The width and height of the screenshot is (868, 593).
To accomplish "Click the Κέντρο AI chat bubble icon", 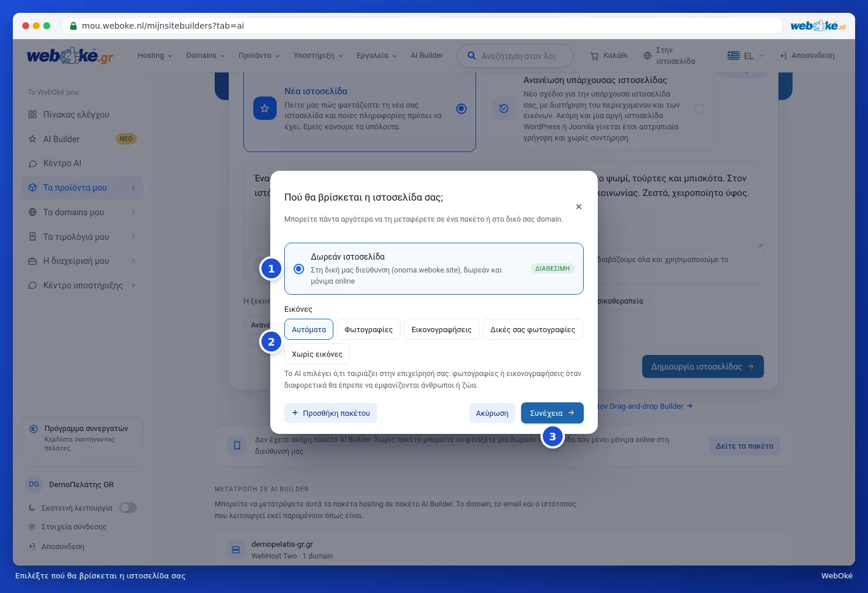I will click(33, 164).
